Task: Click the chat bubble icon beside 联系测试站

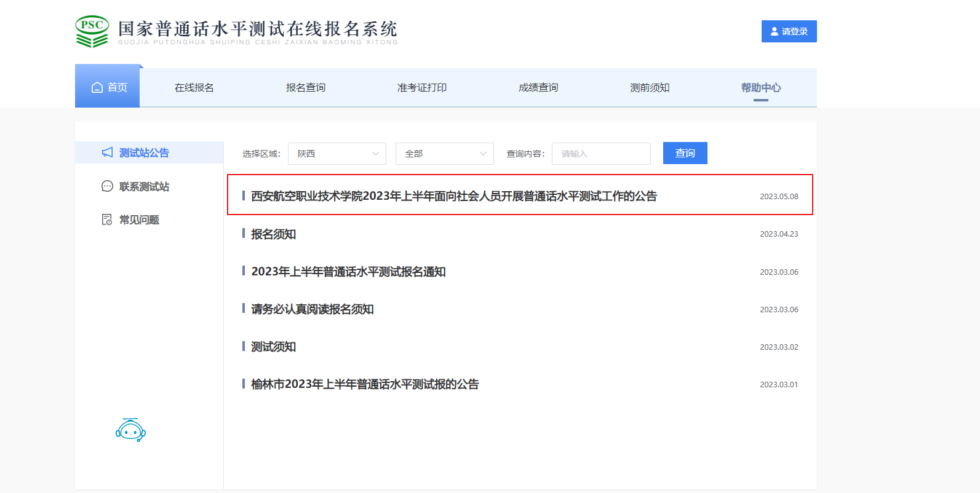Action: pyautogui.click(x=107, y=186)
